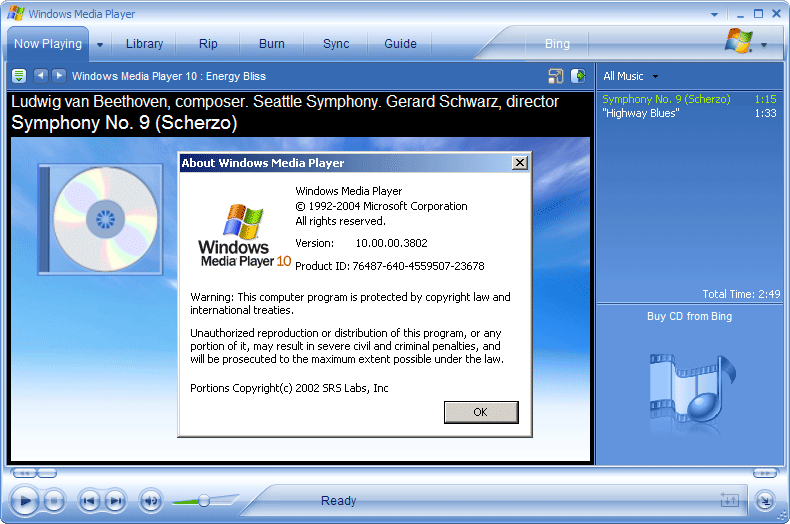Click the rewind control on seek bar

click(x=25, y=473)
